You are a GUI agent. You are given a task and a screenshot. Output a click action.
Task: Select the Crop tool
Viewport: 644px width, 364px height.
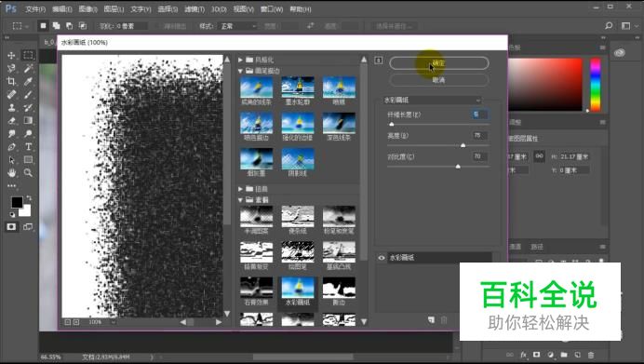tap(11, 81)
